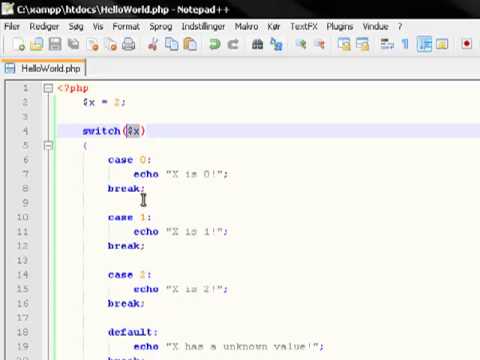Image resolution: width=480 pixels, height=360 pixels.
Task: Click the Cut scissors icon
Action: coord(153,44)
